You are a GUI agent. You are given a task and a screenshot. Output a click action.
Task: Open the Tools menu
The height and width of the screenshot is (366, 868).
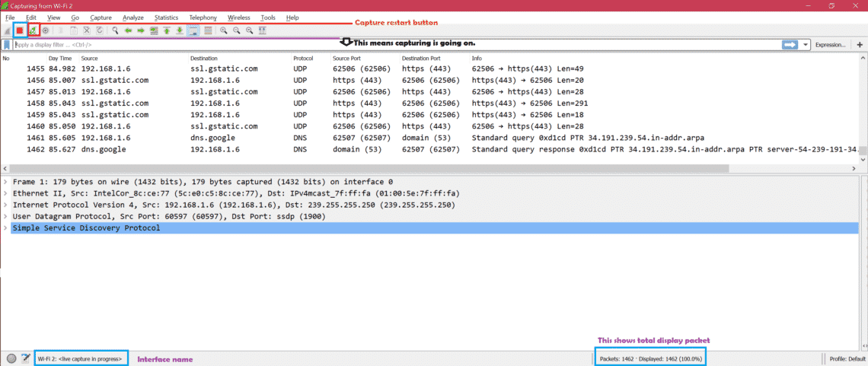pos(268,18)
